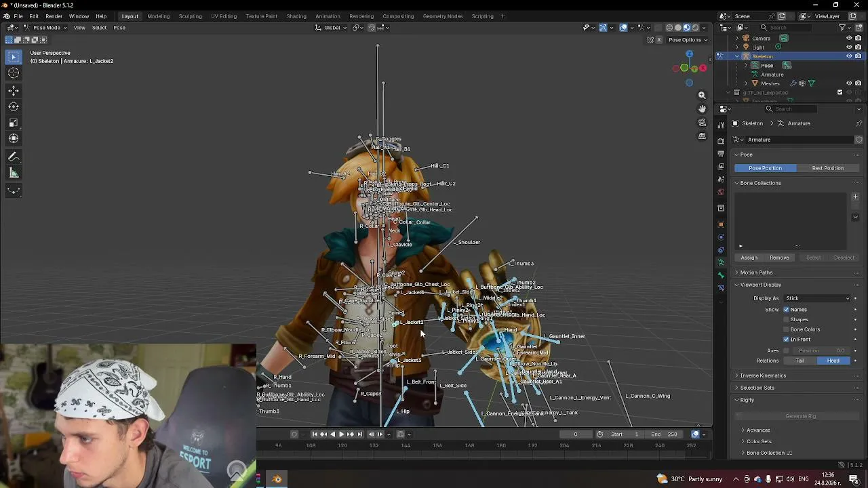
Task: Open the Tool properties tab
Action: point(721,125)
